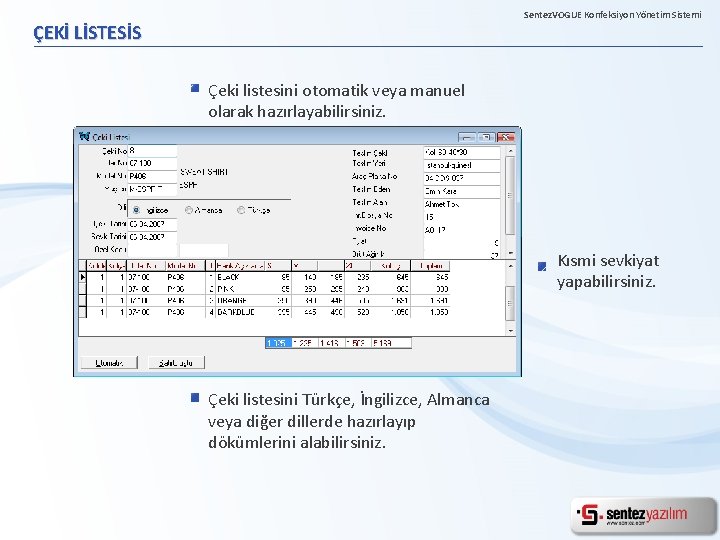The height and width of the screenshot is (540, 720).
Task: Select the Almanca language radio button
Action: 189,210
